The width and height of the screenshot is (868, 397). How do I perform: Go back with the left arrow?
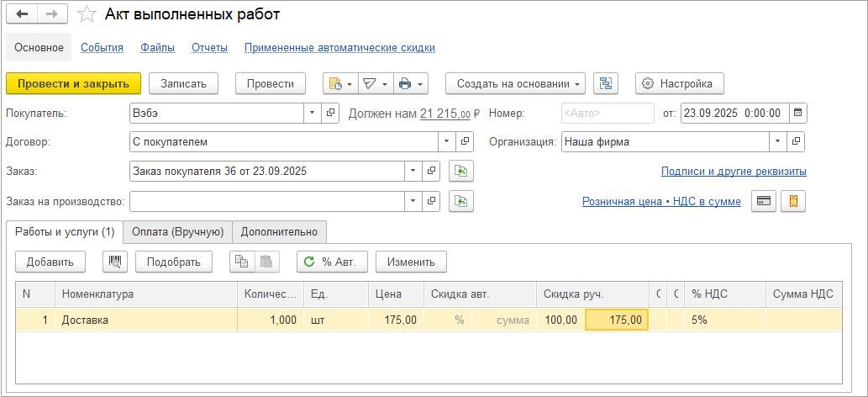click(x=22, y=13)
